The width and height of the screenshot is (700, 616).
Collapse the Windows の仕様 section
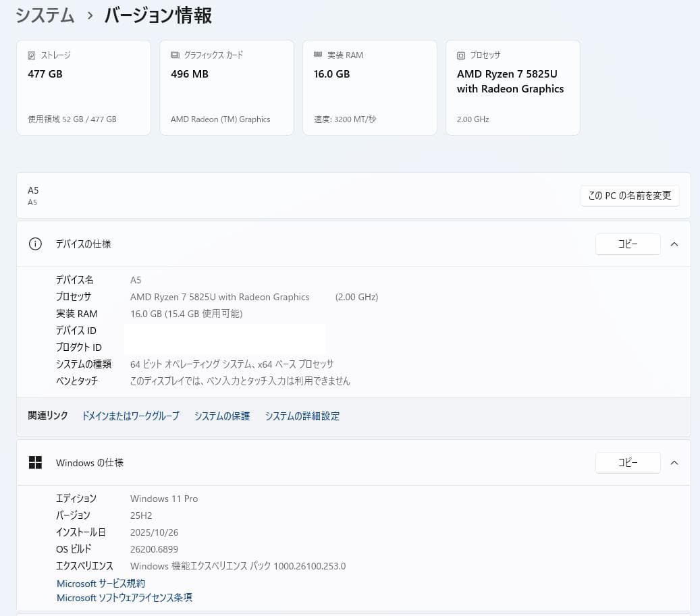[x=674, y=462]
